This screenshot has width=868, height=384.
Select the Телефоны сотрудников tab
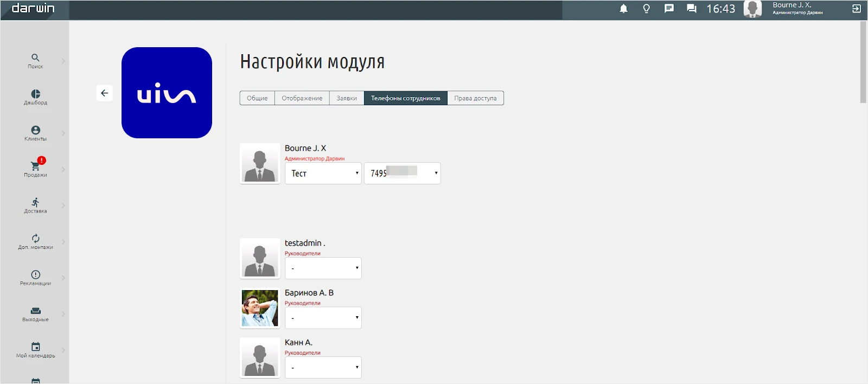tap(406, 98)
